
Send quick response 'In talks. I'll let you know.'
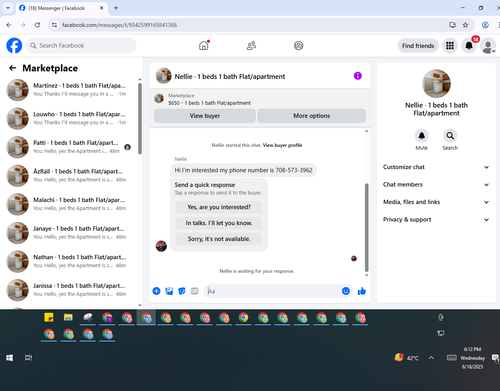pos(219,223)
